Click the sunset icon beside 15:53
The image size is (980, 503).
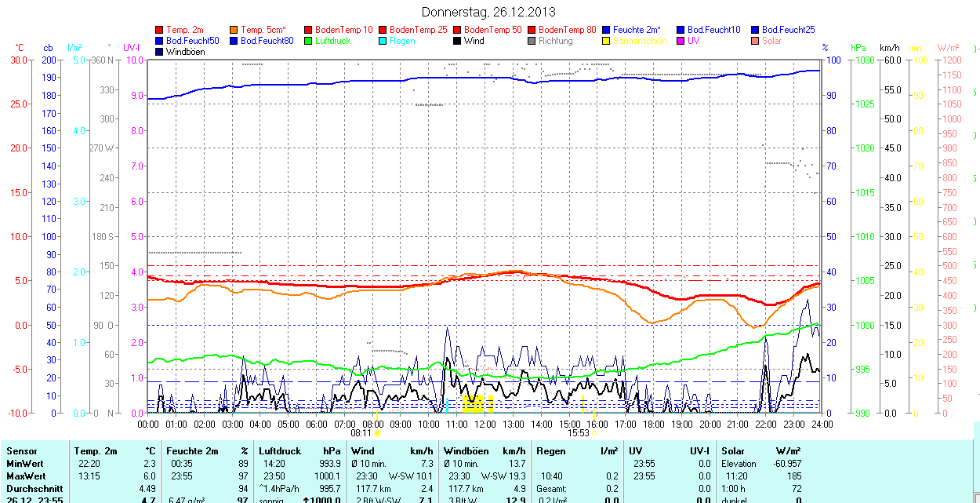click(594, 432)
